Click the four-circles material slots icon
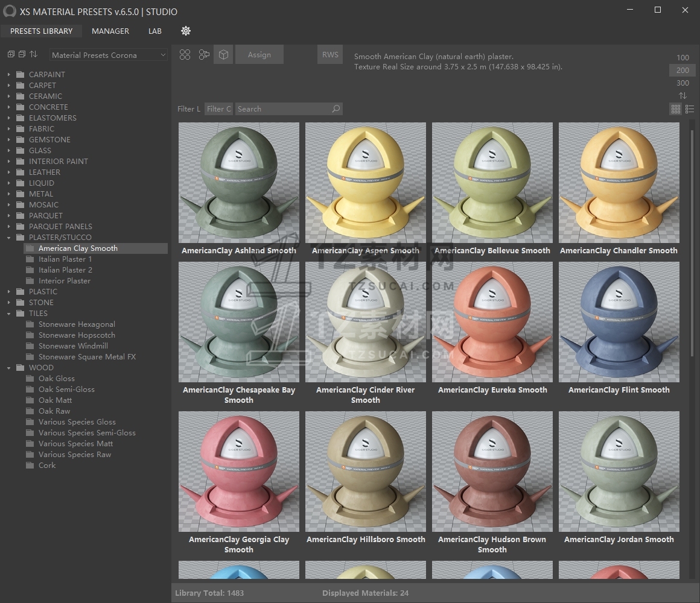The height and width of the screenshot is (603, 700). click(185, 54)
